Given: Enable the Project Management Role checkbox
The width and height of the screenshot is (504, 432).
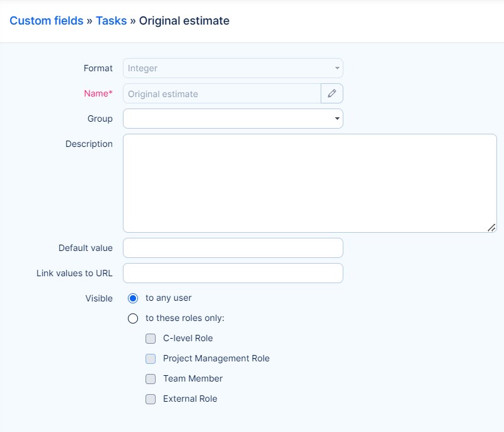Looking at the screenshot, I should 151,359.
